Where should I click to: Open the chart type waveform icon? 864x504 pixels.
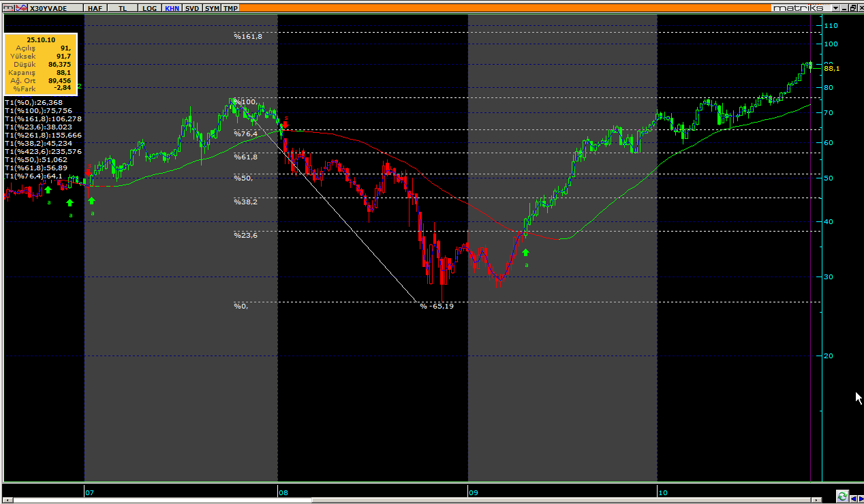point(21,8)
